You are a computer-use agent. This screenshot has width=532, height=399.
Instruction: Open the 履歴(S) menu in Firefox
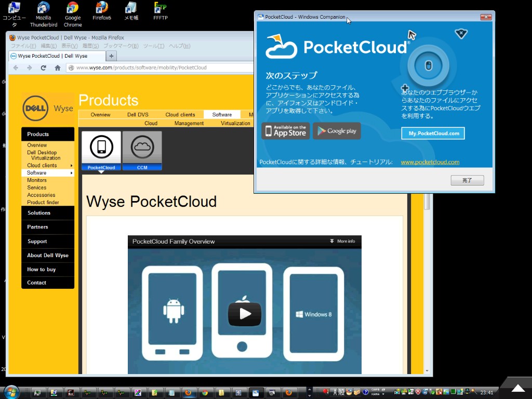(90, 46)
